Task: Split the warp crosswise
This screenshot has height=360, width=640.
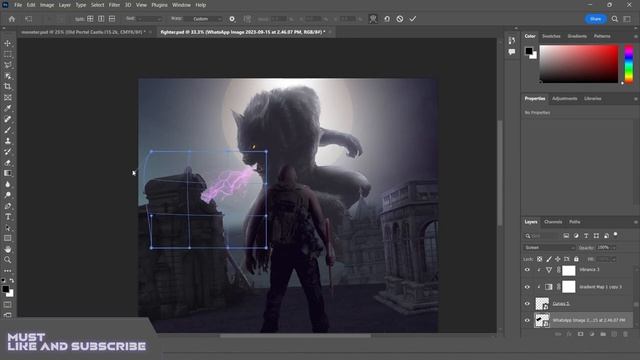Action: point(90,19)
